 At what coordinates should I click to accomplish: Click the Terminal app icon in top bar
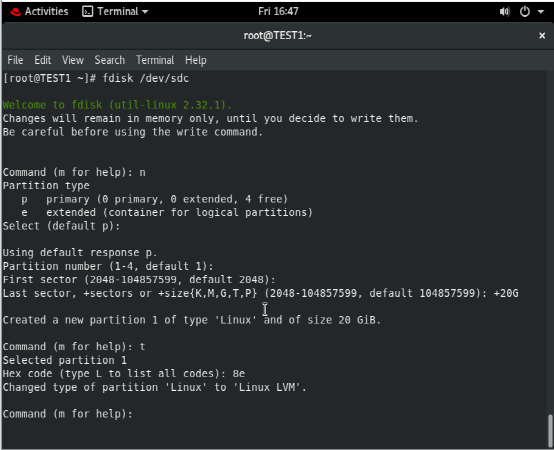coord(87,12)
